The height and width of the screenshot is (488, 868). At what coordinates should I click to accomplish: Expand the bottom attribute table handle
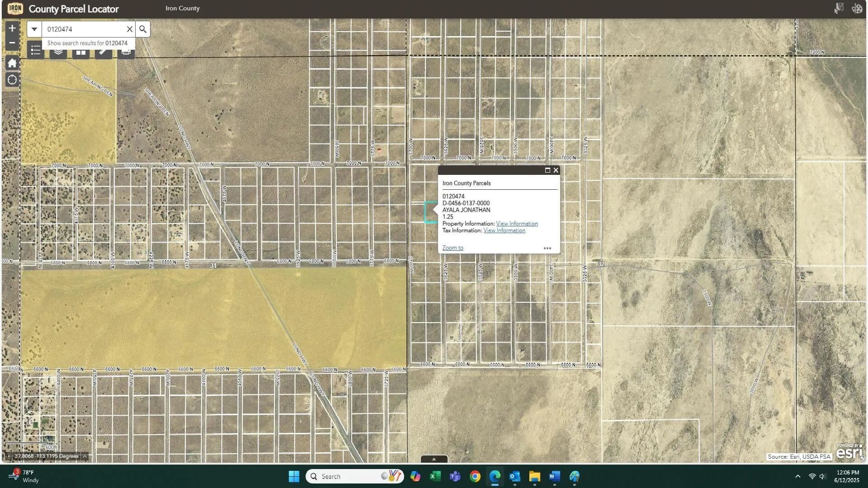click(x=434, y=459)
